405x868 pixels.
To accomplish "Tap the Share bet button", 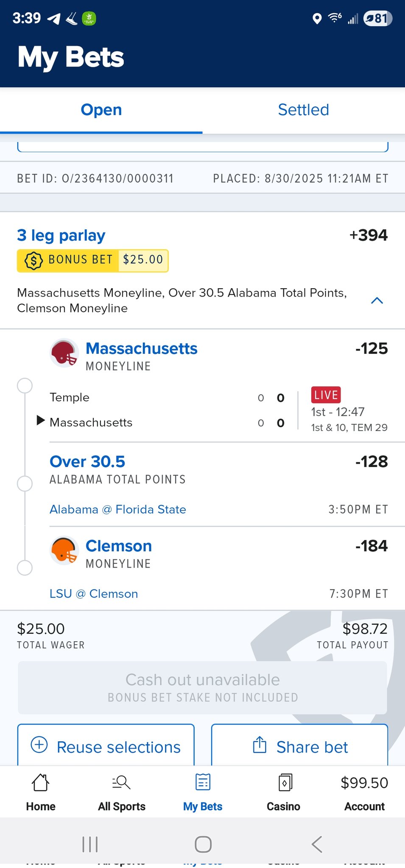I will [300, 747].
